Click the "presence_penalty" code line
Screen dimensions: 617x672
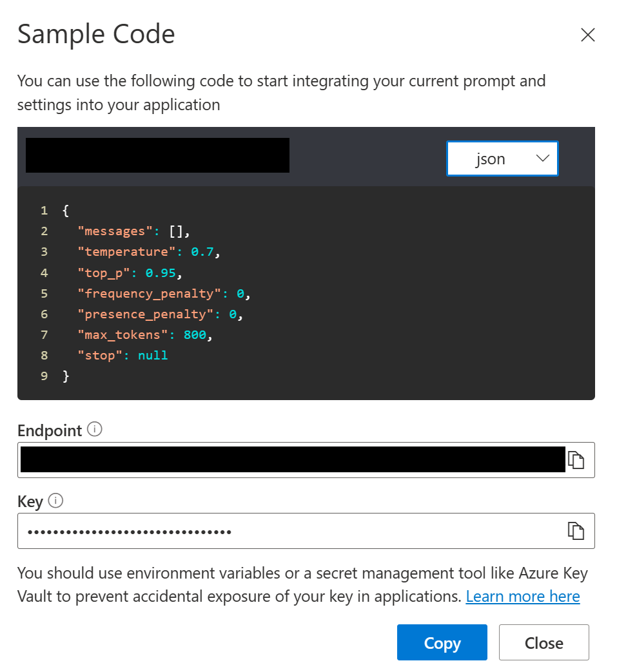(x=159, y=314)
